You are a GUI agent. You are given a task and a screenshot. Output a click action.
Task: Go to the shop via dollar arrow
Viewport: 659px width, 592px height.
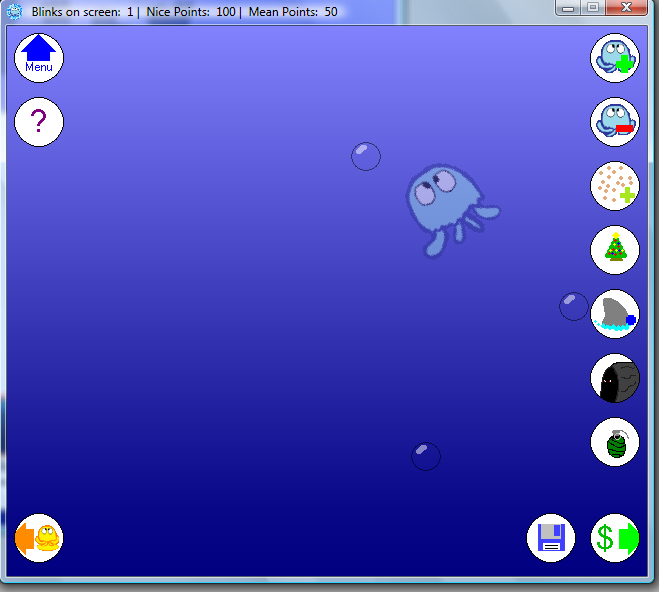(x=614, y=538)
